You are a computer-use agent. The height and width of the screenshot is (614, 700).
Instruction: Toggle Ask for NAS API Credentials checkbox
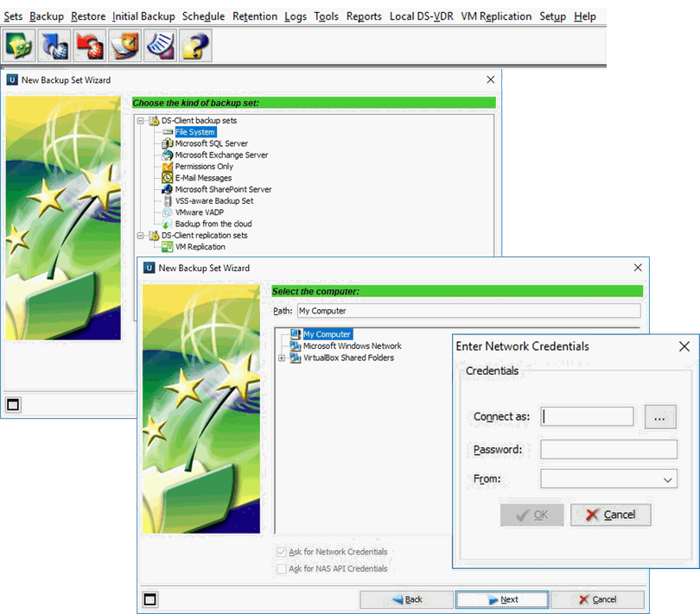281,568
